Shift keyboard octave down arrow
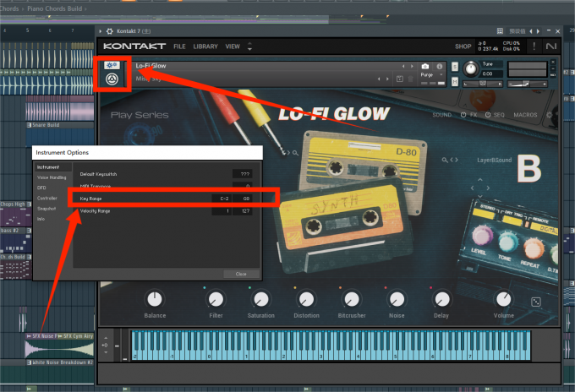This screenshot has width=575, height=392. [106, 352]
